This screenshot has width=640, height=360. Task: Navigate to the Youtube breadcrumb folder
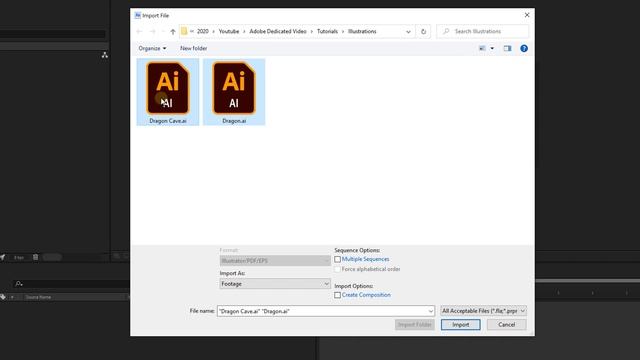229,31
